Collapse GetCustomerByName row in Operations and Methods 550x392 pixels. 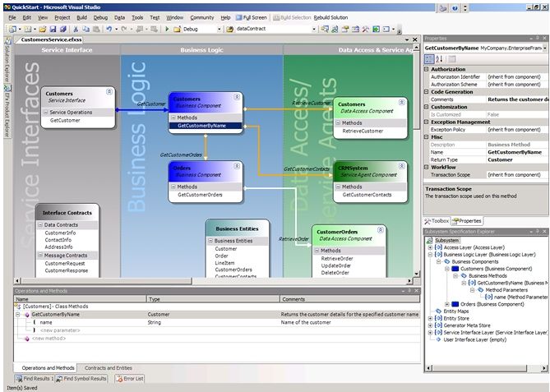tap(17, 315)
